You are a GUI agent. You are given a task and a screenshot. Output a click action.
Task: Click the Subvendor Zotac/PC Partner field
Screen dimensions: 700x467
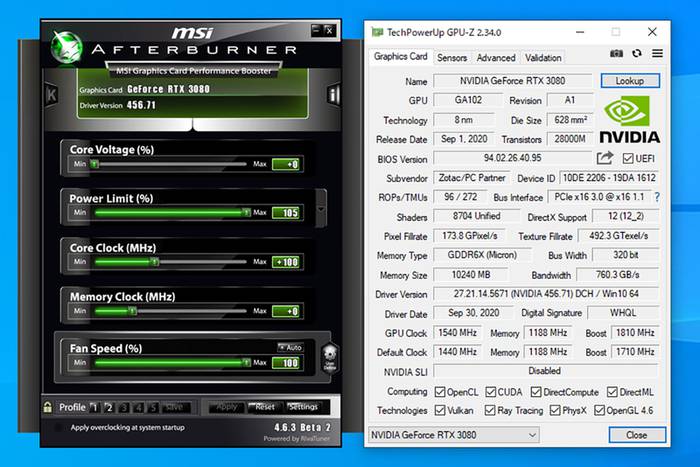[471, 178]
